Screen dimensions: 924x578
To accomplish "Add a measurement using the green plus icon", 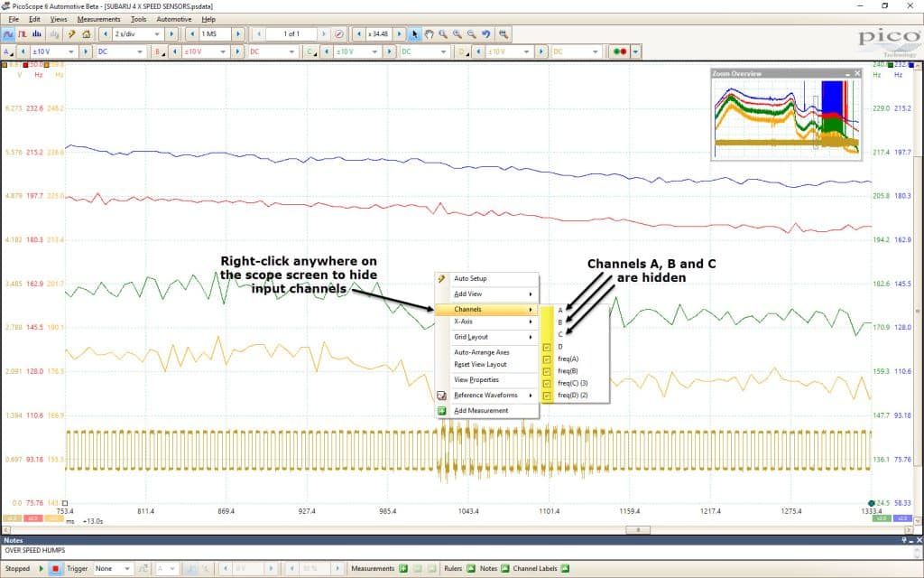I will [403, 569].
